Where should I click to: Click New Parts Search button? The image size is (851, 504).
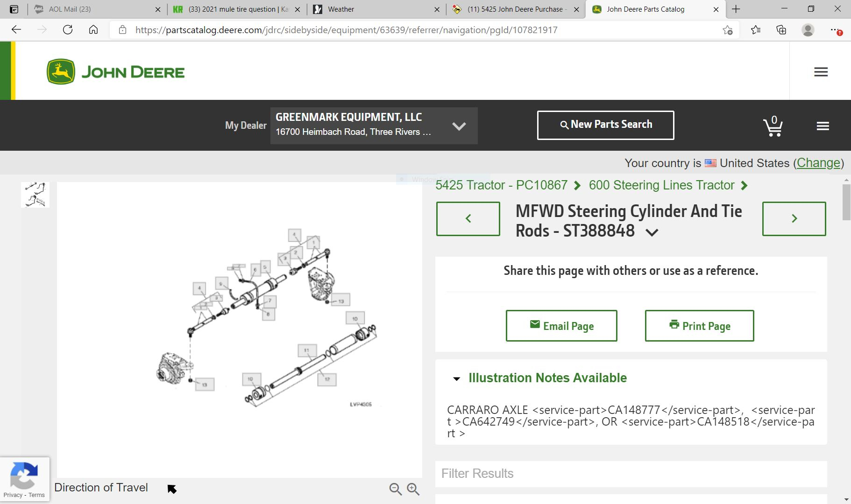click(606, 125)
